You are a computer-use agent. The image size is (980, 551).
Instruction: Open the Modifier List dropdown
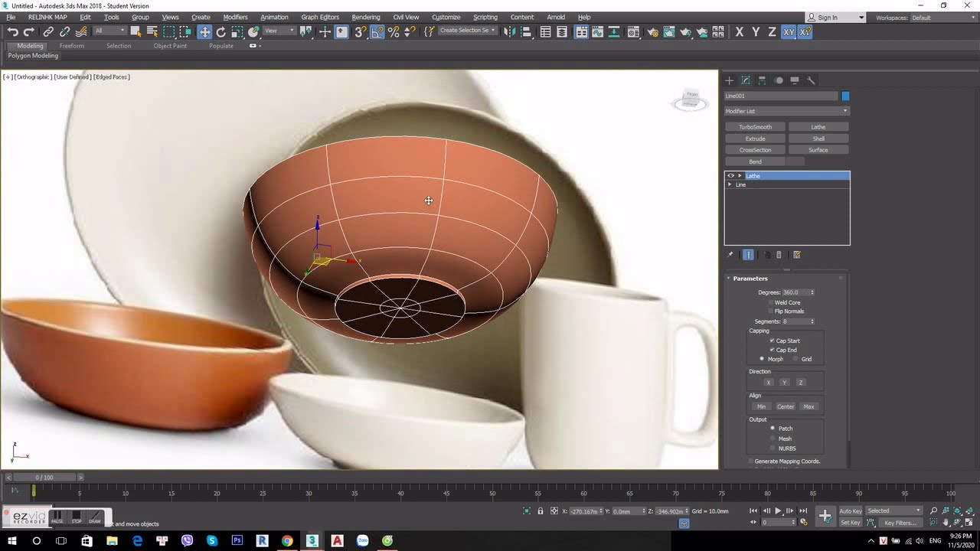click(x=787, y=111)
